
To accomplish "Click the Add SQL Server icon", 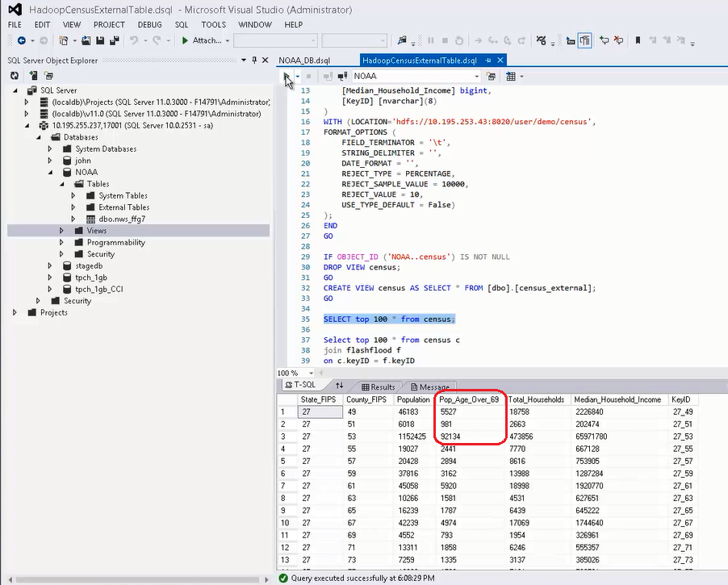I will (x=33, y=75).
